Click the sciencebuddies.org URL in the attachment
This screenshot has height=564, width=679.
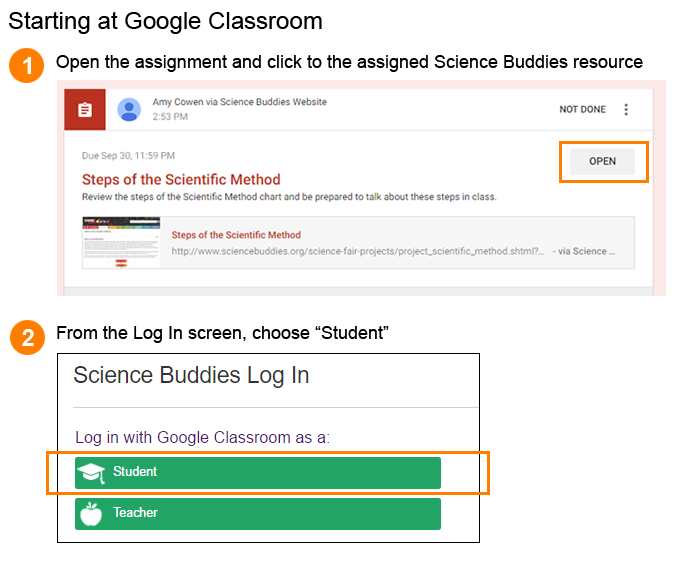coord(358,251)
